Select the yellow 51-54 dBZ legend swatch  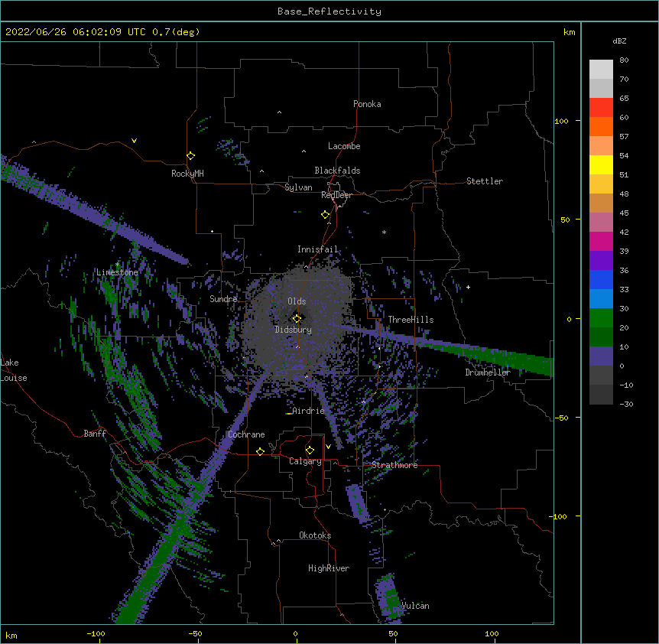[601, 165]
